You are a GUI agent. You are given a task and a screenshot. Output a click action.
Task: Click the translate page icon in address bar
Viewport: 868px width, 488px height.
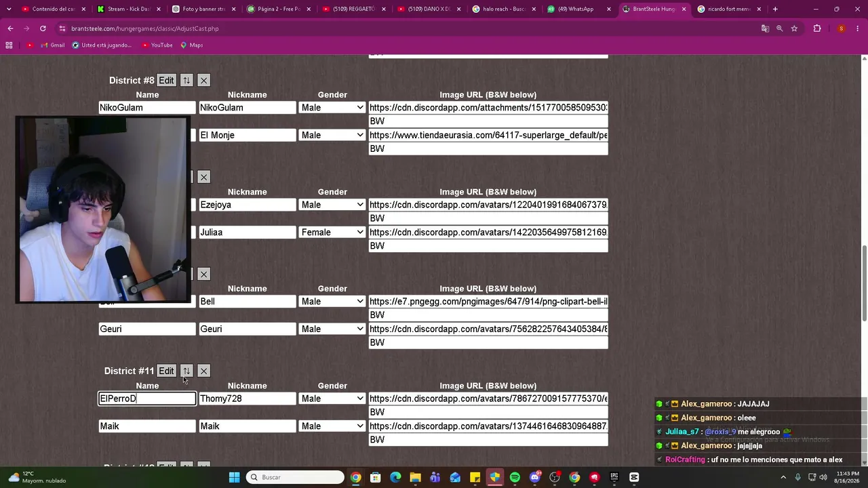765,28
